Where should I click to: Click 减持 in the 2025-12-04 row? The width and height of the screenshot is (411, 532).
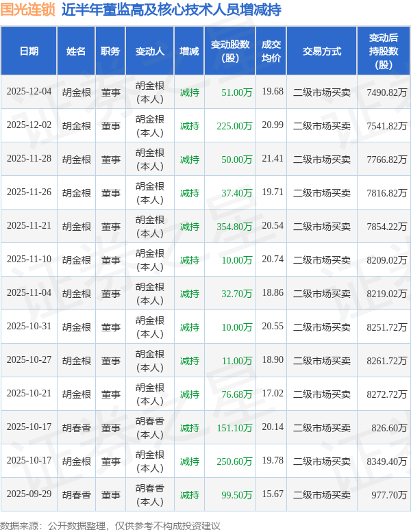189,92
